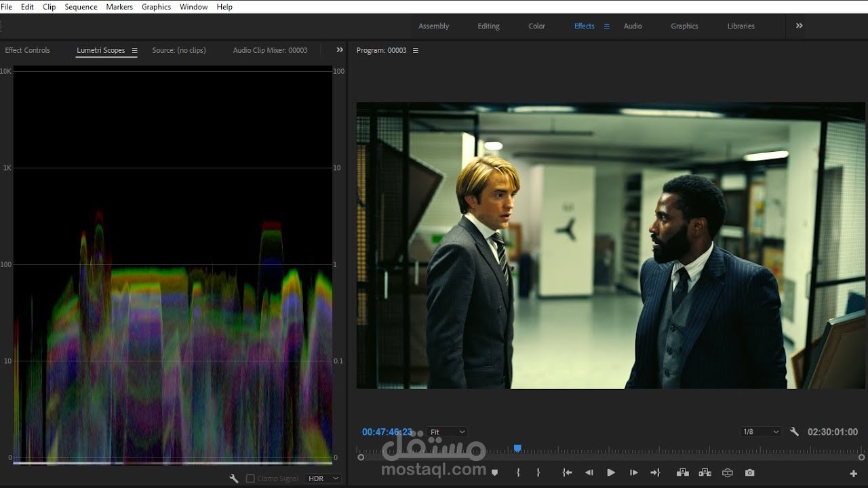
Task: Open the Source (no clips) tab
Action: click(x=179, y=50)
